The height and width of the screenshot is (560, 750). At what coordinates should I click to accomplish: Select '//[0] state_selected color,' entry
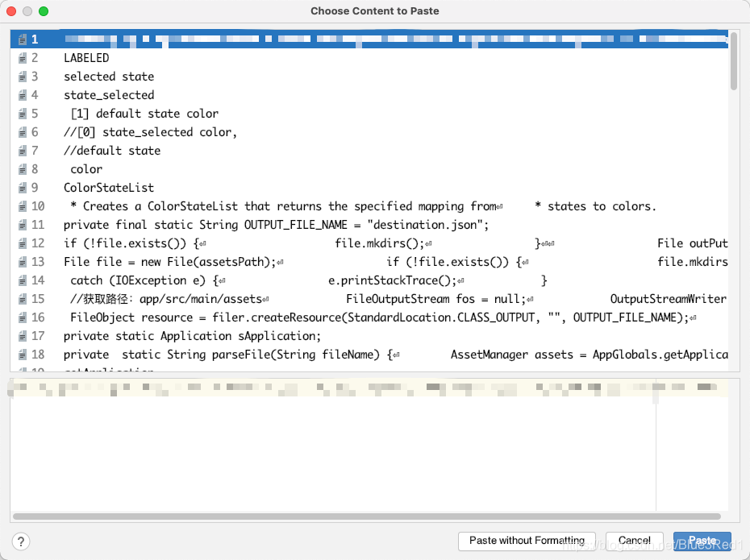(369, 132)
